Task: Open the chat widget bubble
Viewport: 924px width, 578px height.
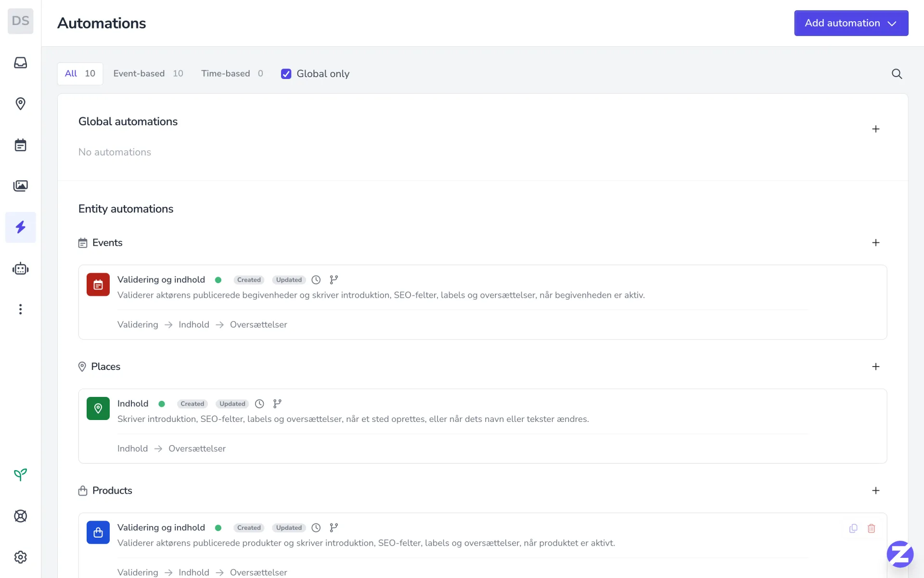Action: 900,554
